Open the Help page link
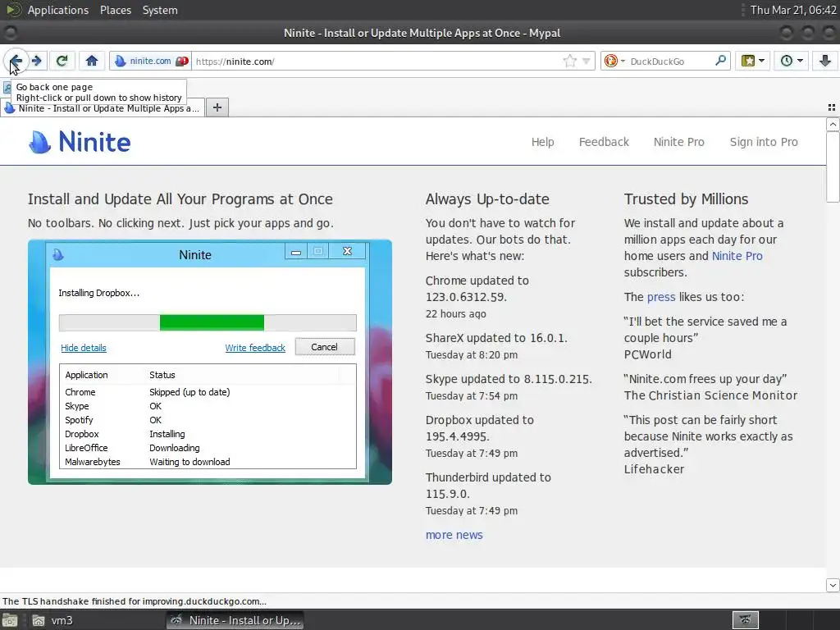 tap(543, 142)
